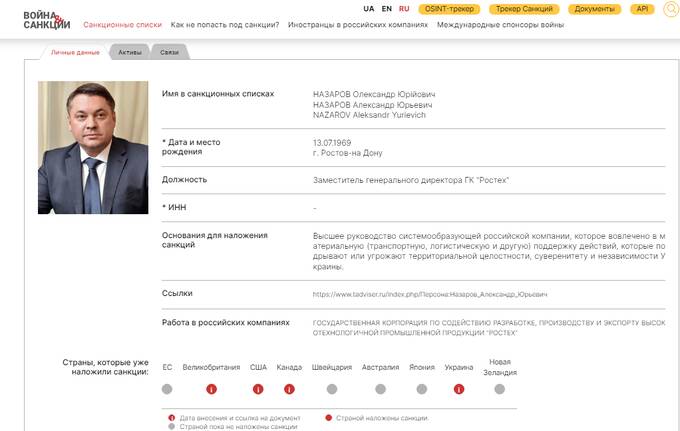
Task: Open the API page
Action: tap(642, 9)
